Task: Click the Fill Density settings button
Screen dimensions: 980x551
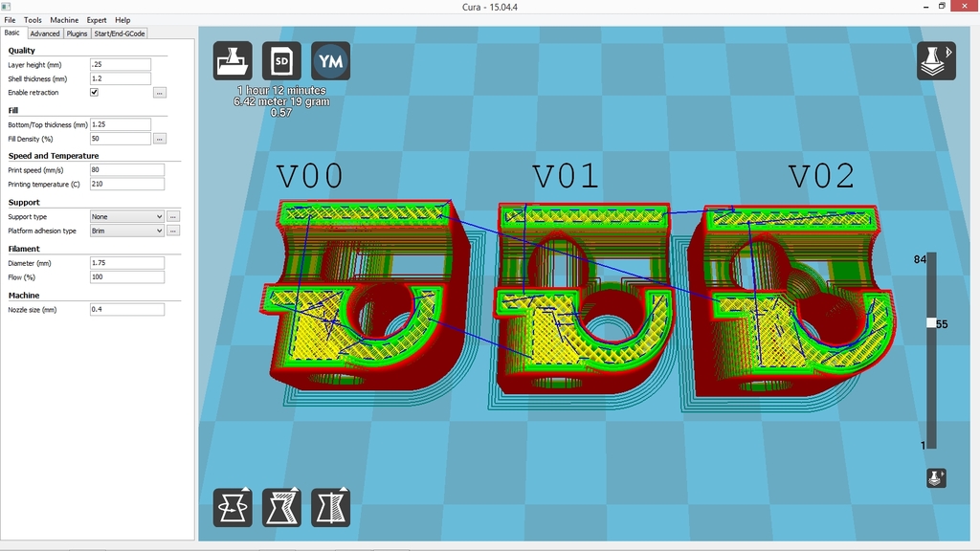Action: 161,138
